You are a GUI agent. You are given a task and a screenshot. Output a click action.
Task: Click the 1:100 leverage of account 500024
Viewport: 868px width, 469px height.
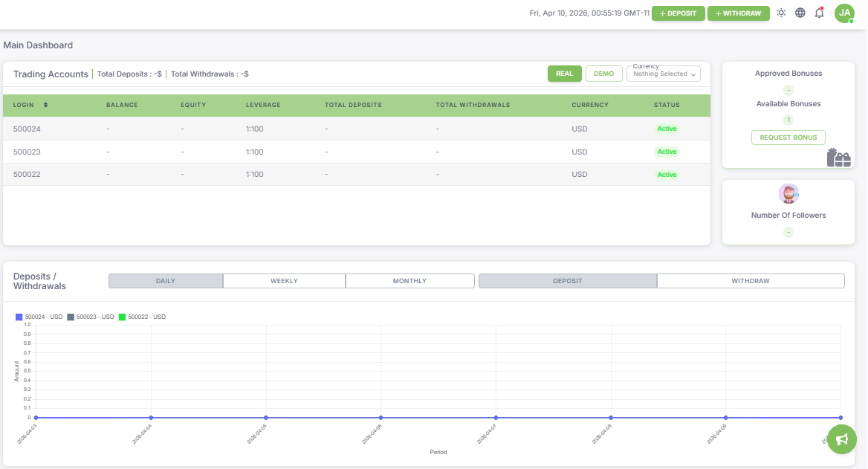tap(255, 129)
